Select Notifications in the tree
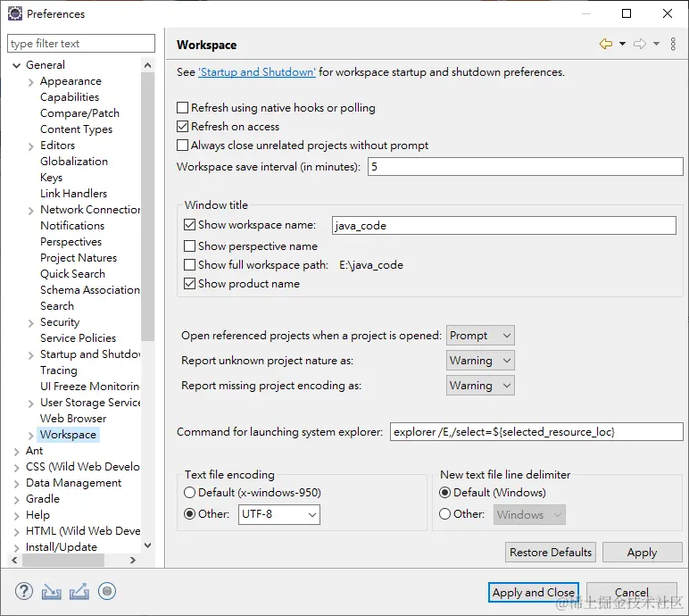 pos(72,226)
